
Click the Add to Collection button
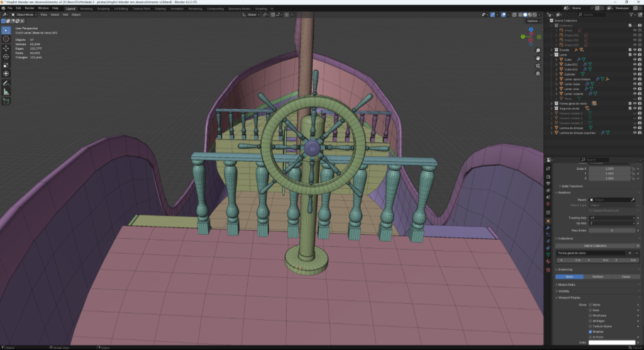[x=595, y=246]
